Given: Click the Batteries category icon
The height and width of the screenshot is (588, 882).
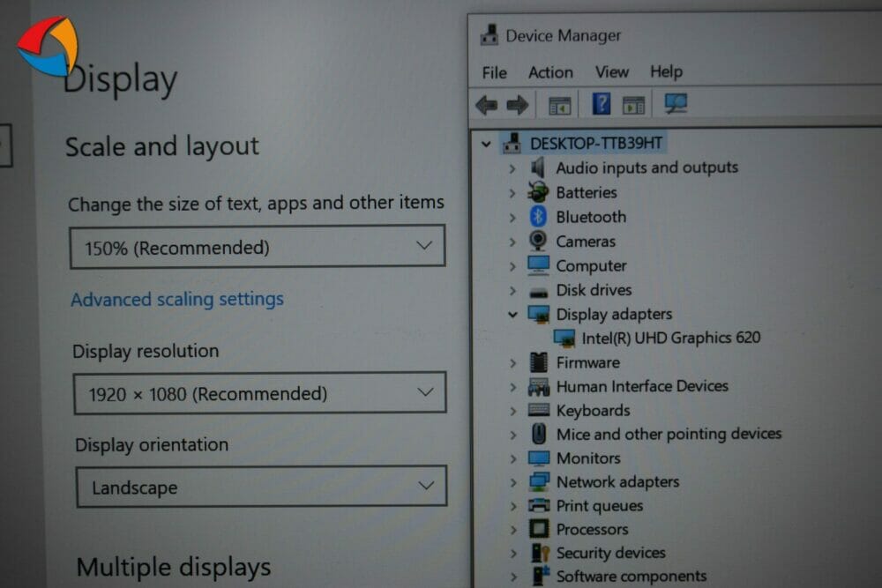Looking at the screenshot, I should 538,192.
